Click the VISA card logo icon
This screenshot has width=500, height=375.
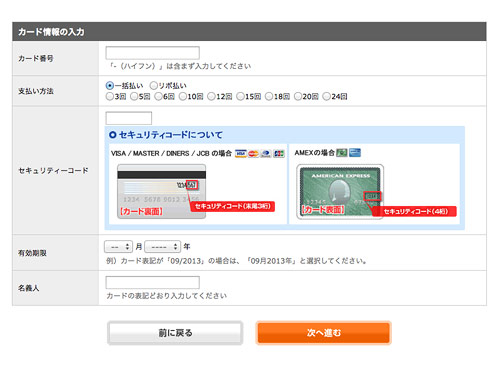click(240, 153)
